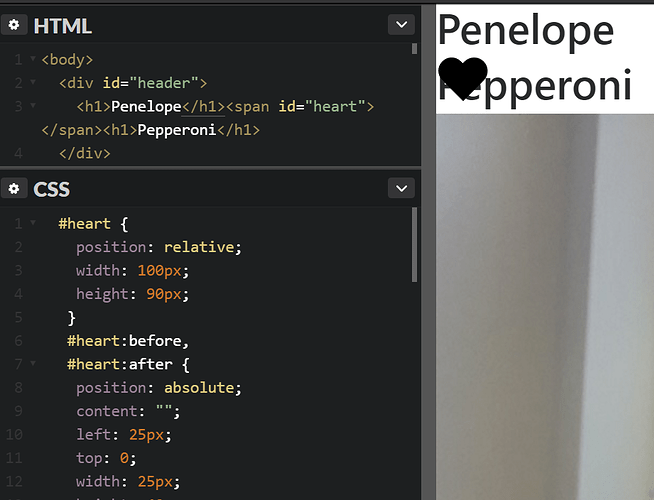Expand the HTML panel chevron dropdown menu
654x500 pixels.
click(401, 25)
